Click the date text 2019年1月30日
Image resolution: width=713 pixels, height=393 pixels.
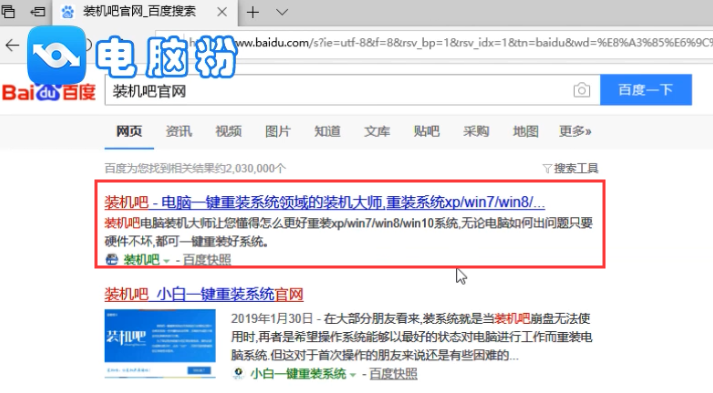(271, 318)
